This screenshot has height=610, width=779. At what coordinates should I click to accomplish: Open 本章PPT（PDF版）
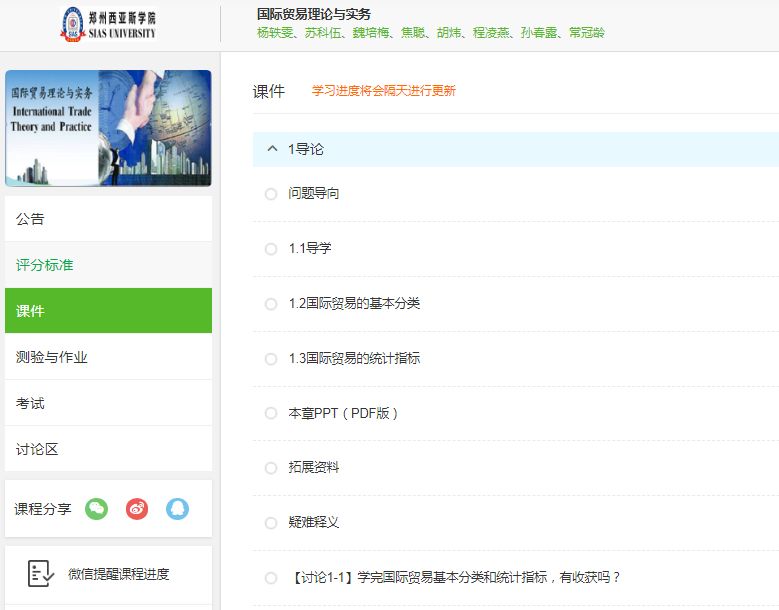pyautogui.click(x=343, y=413)
